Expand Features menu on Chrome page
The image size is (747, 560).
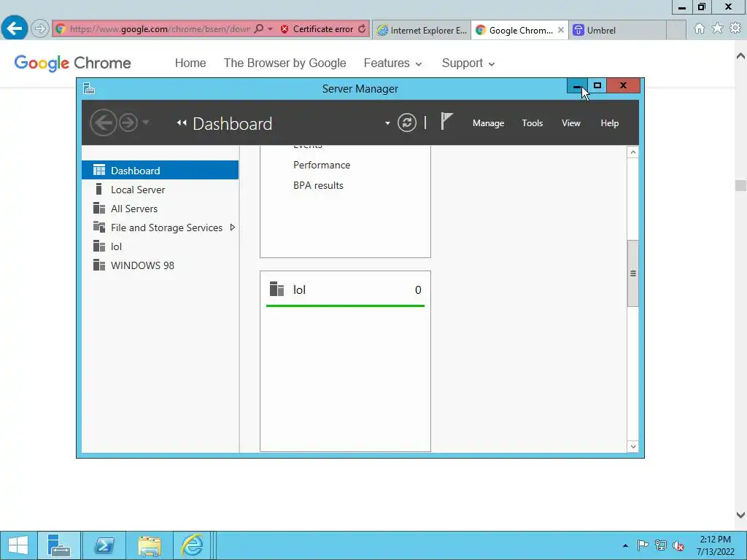pos(392,63)
